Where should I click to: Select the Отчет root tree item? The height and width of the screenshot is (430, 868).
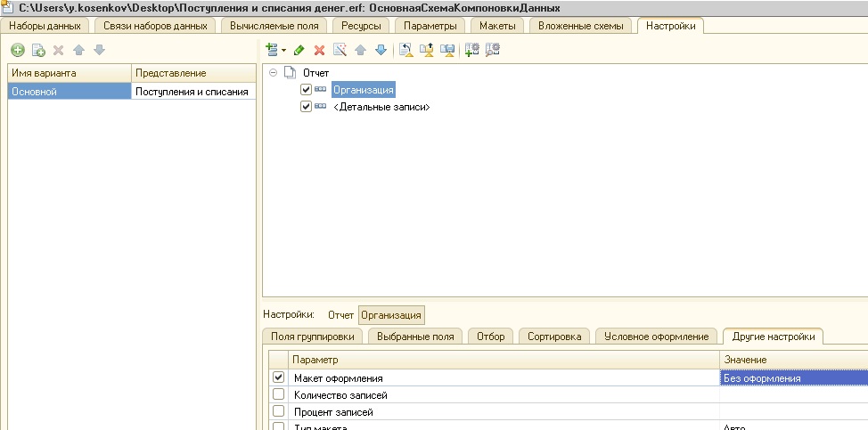pos(315,72)
